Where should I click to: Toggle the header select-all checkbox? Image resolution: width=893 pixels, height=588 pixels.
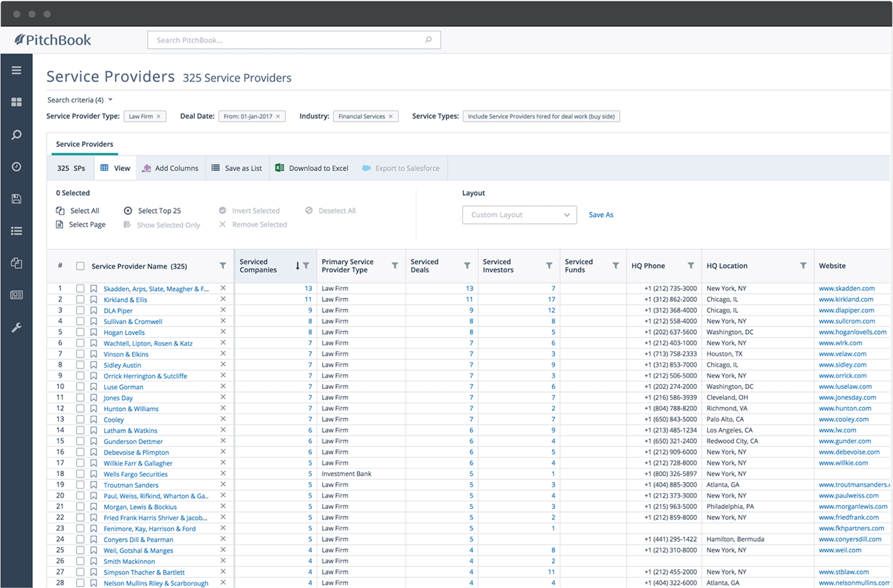80,266
